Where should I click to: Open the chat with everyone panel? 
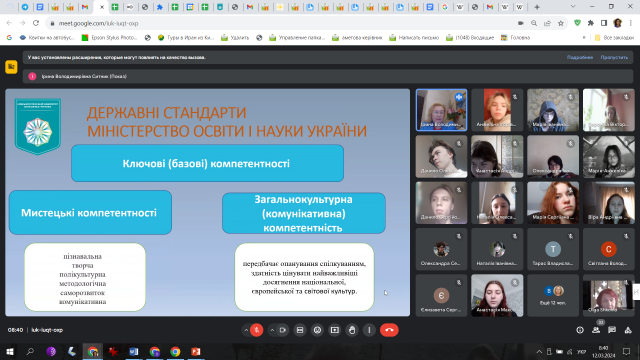click(612, 330)
